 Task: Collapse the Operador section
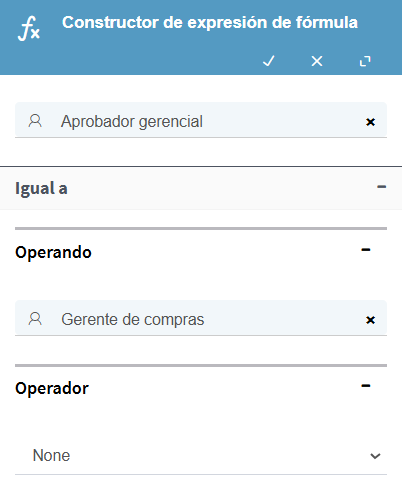[366, 386]
